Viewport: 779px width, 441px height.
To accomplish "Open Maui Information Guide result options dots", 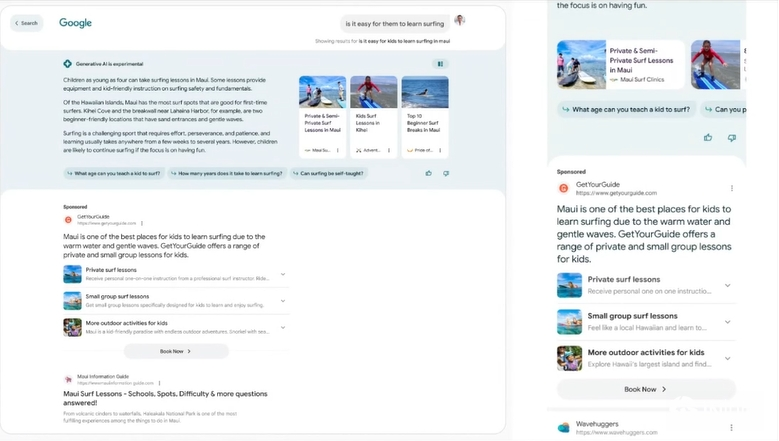I will (x=159, y=383).
